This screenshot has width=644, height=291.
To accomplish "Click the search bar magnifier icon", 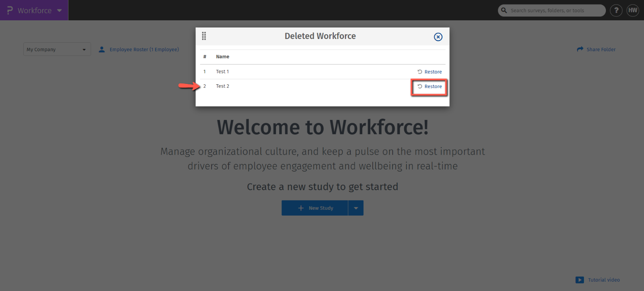I will click(x=504, y=10).
